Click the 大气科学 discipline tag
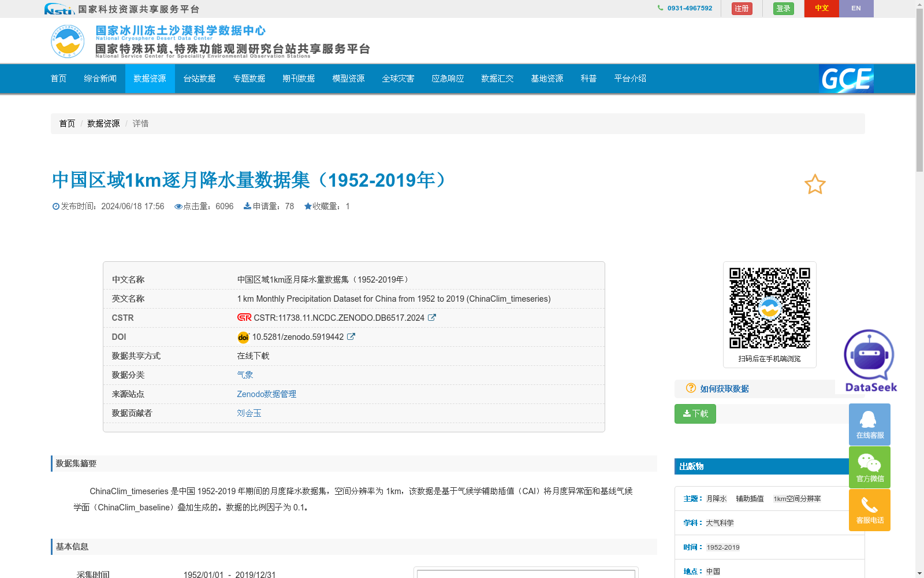The image size is (924, 578). tap(720, 523)
